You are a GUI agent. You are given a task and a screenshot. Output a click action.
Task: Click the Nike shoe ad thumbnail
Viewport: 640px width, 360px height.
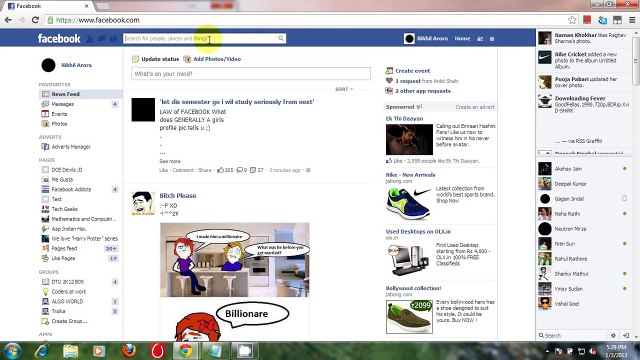[409, 203]
